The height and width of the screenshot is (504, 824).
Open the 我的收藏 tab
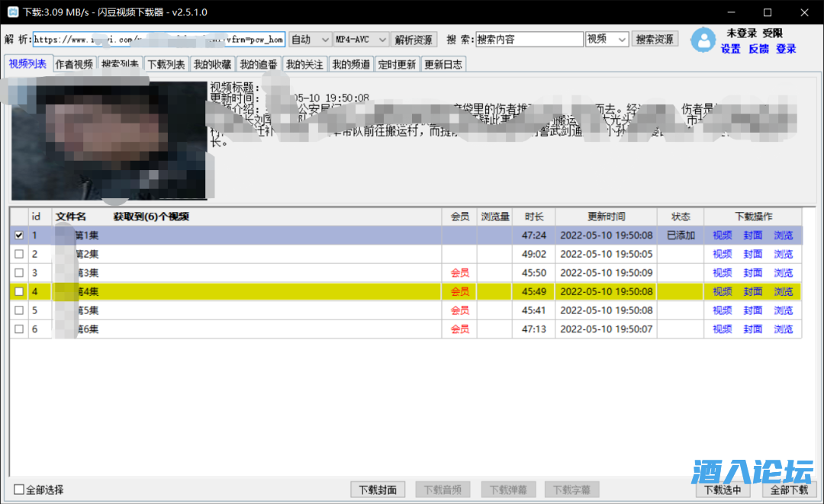[x=211, y=65]
